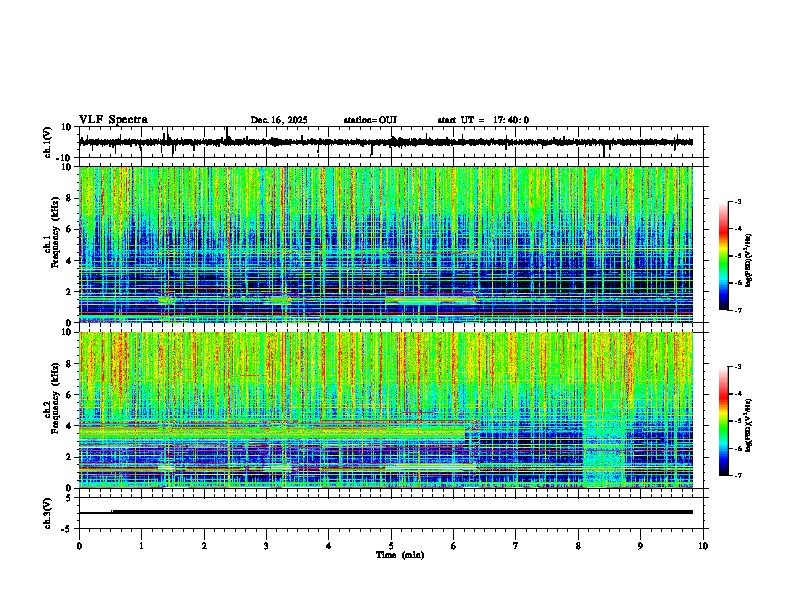Click inside the ch.2 spectrogram plot
The height and width of the screenshot is (612, 792).
pyautogui.click(x=386, y=410)
